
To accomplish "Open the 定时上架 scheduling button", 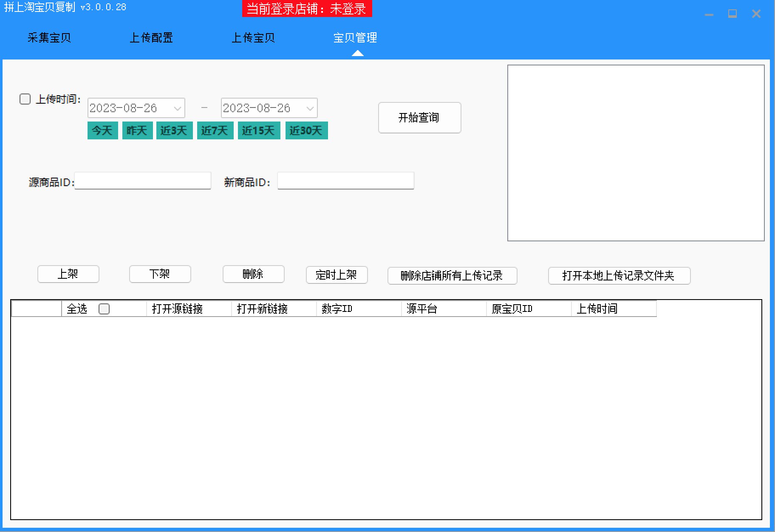I will [337, 275].
